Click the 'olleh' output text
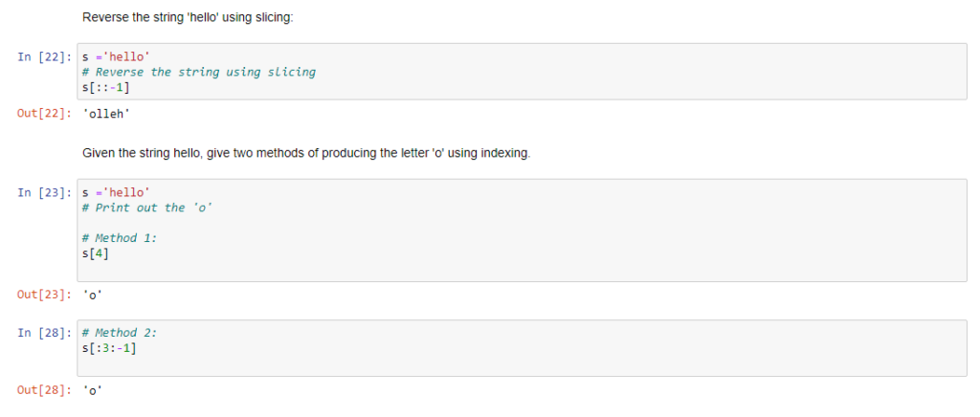 (x=106, y=114)
